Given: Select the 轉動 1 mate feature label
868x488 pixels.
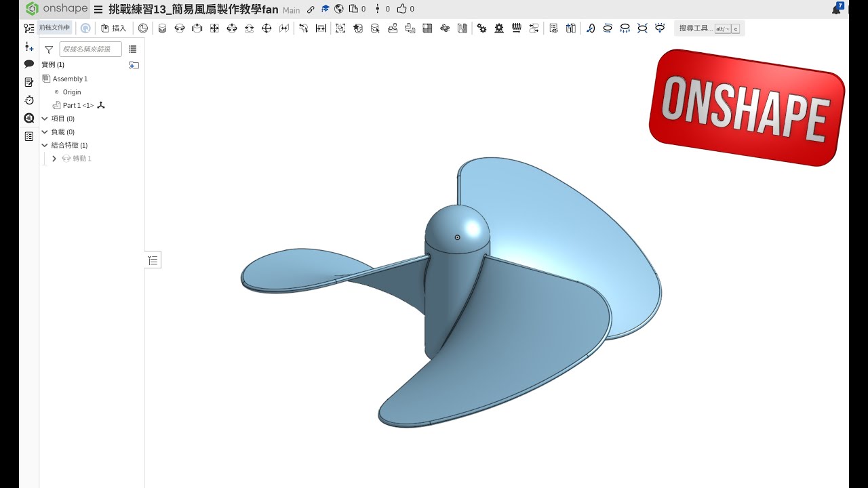Looking at the screenshot, I should 82,159.
